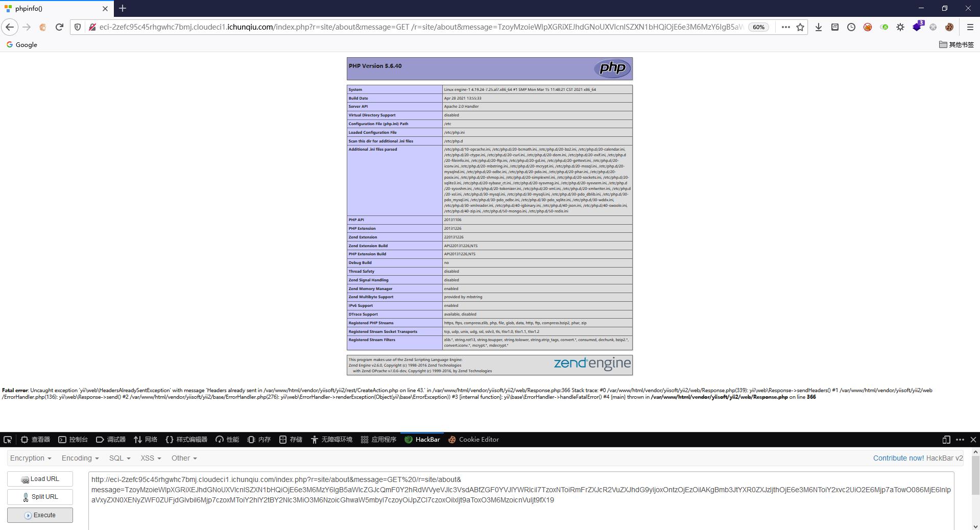Click the Load URL button
The image size is (980, 530).
tap(40, 479)
